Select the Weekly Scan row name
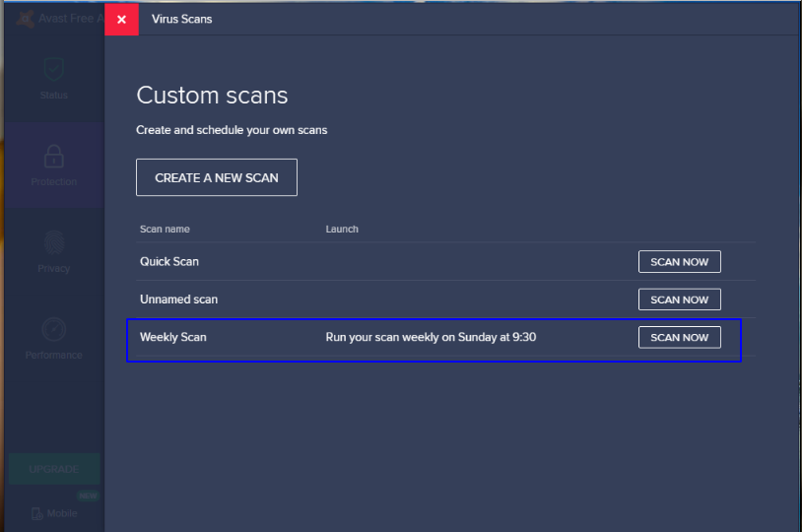The image size is (802, 532). pos(172,337)
